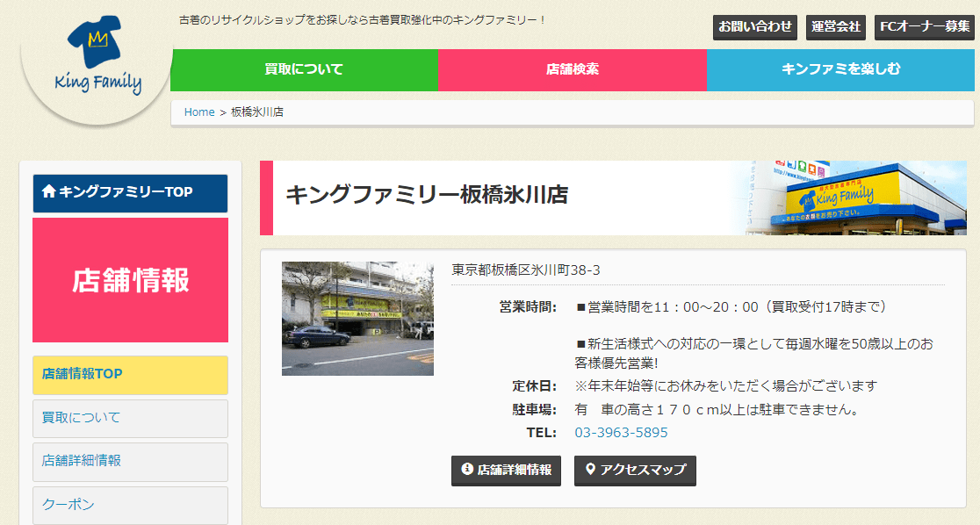Screen dimensions: 980x525
Task: Open 店舗詳細情報 from the dark button
Action: click(508, 471)
